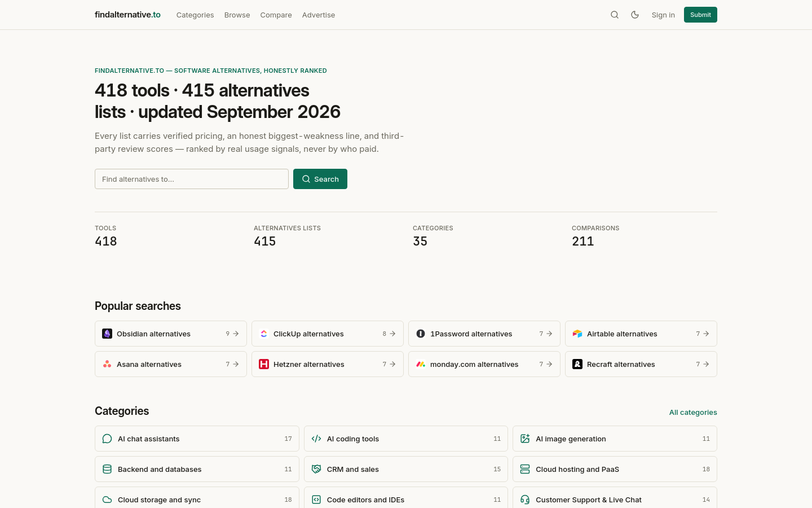Open monday.com alternatives list
This screenshot has width=812, height=508.
484,364
